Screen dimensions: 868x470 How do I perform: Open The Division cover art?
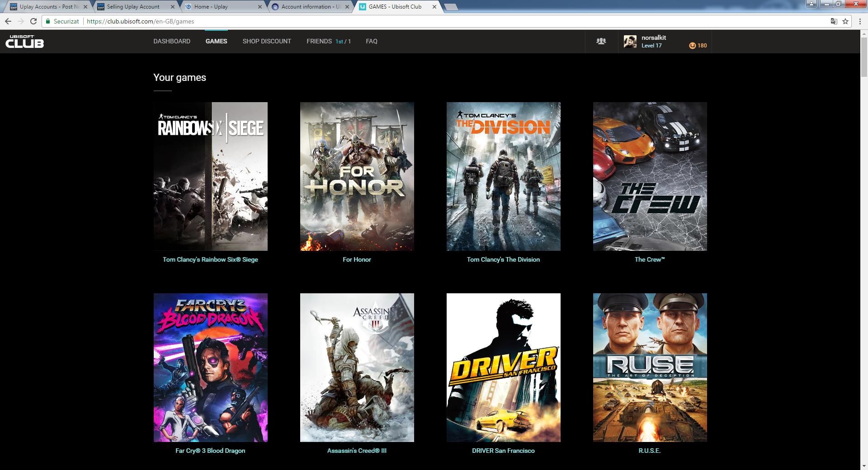coord(504,176)
